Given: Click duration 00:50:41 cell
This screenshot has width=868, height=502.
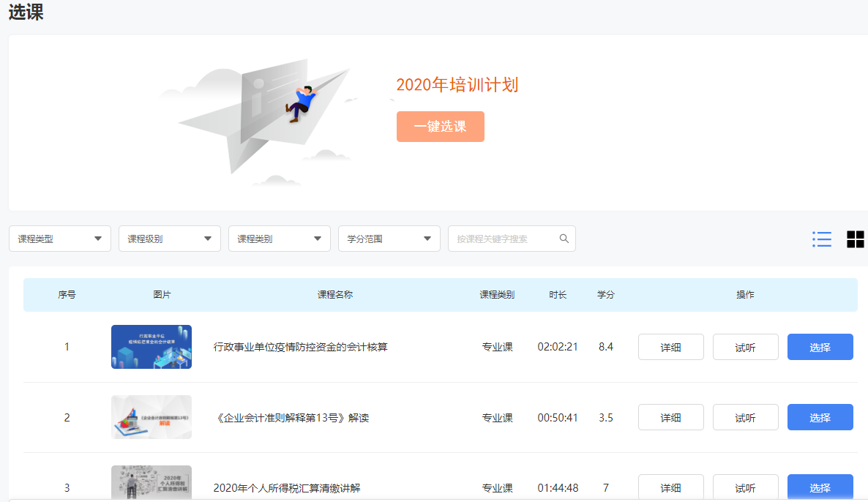Looking at the screenshot, I should coord(558,417).
